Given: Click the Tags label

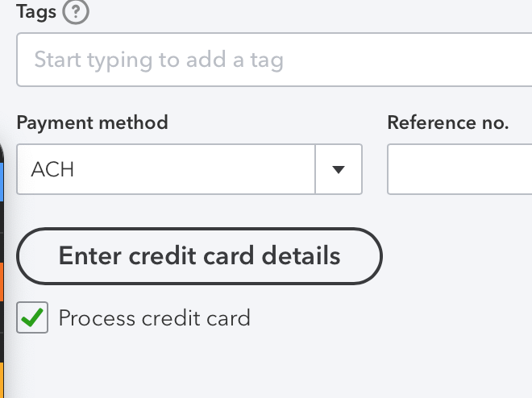Looking at the screenshot, I should point(35,12).
